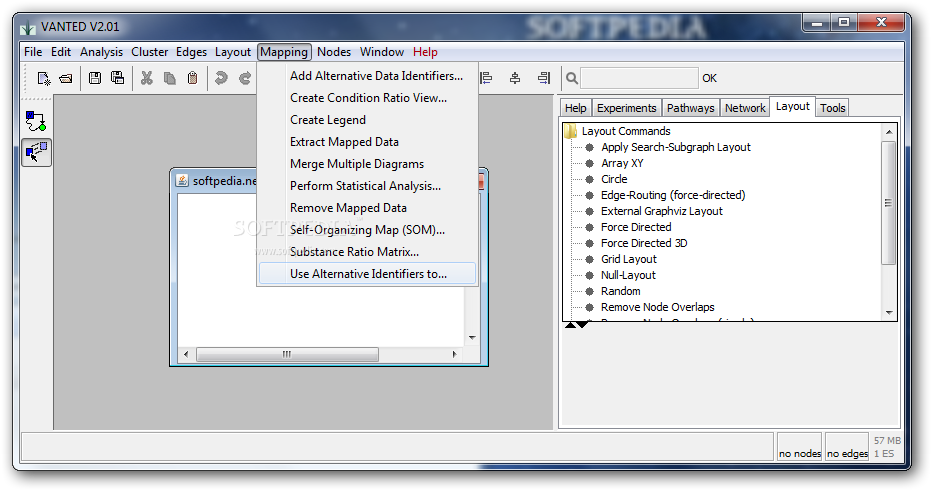
Task: Choose Self-Organizing Map (SOM)
Action: [x=367, y=230]
